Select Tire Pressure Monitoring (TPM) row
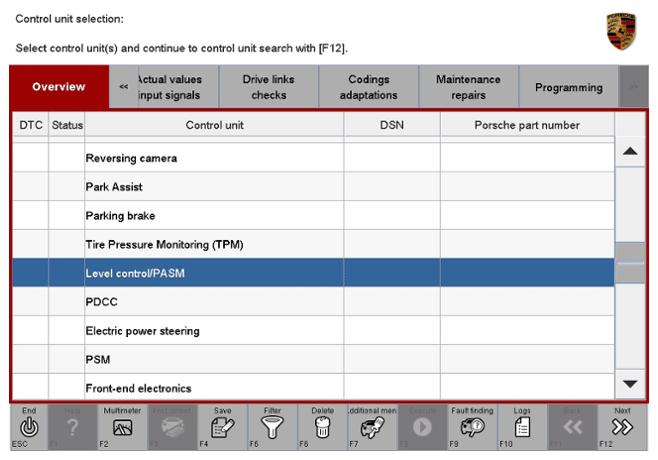This screenshot has height=460, width=658. point(313,245)
